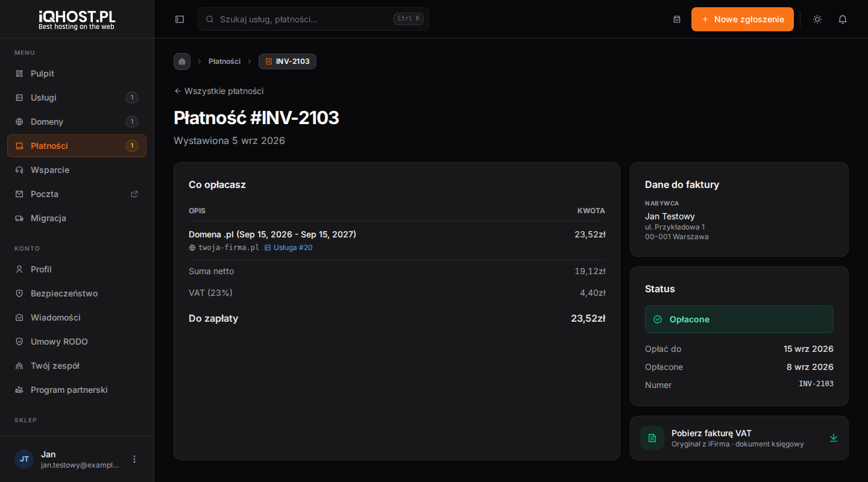Go to home via breadcrumb house icon
Image resolution: width=868 pixels, height=482 pixels.
click(182, 61)
